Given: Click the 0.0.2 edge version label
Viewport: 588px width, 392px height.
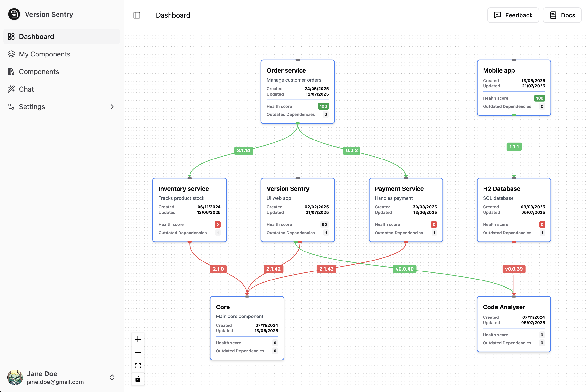Looking at the screenshot, I should click(352, 150).
